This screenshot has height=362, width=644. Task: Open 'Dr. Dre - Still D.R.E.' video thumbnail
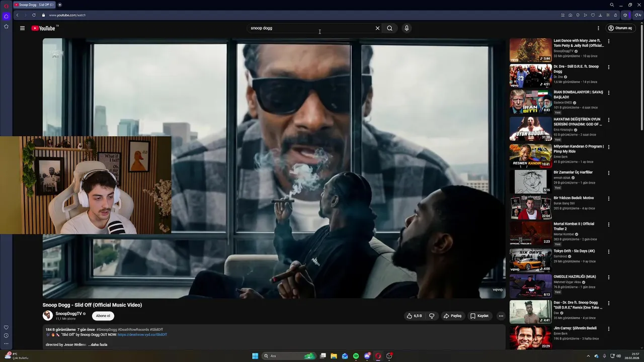coord(531,76)
